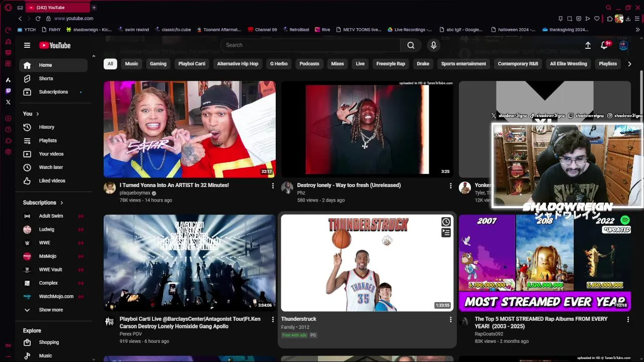
Task: Open options for Destroy Lonely video
Action: [x=450, y=186]
